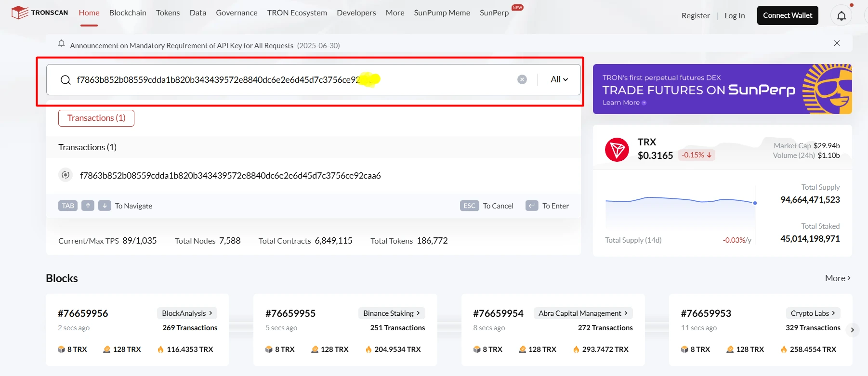Viewport: 868px width, 376px height.
Task: Click the TRX token logo
Action: click(617, 150)
